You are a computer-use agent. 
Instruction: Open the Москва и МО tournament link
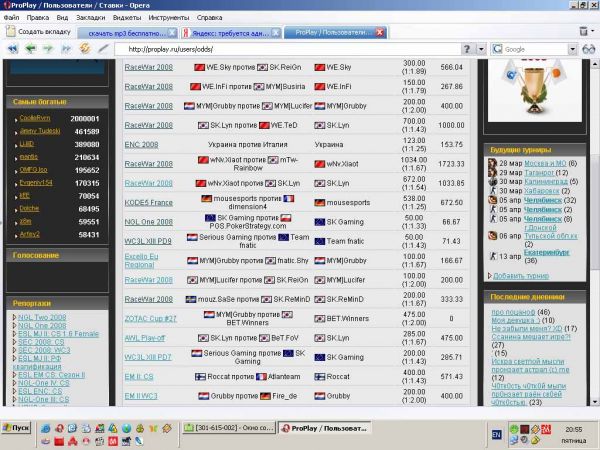click(x=545, y=163)
